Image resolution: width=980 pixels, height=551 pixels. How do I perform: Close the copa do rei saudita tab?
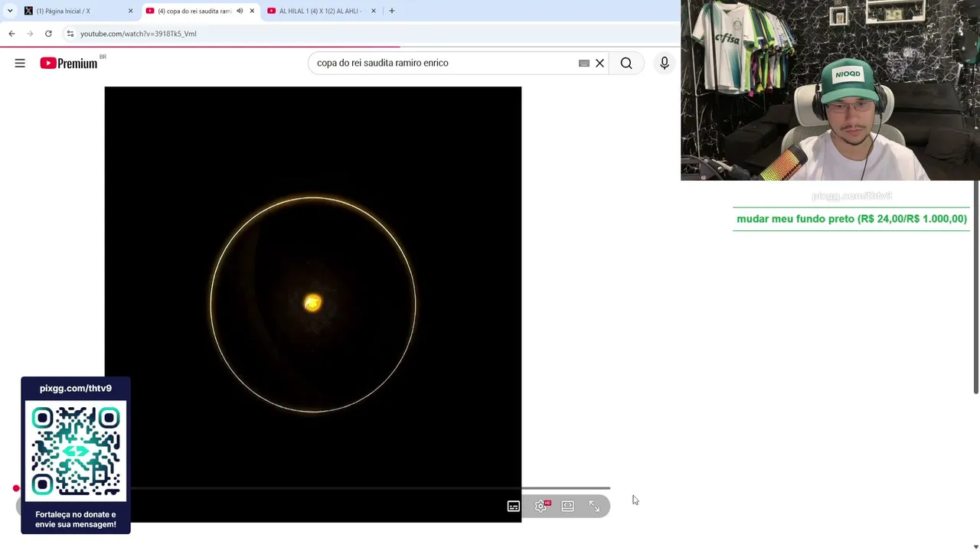pos(252,11)
